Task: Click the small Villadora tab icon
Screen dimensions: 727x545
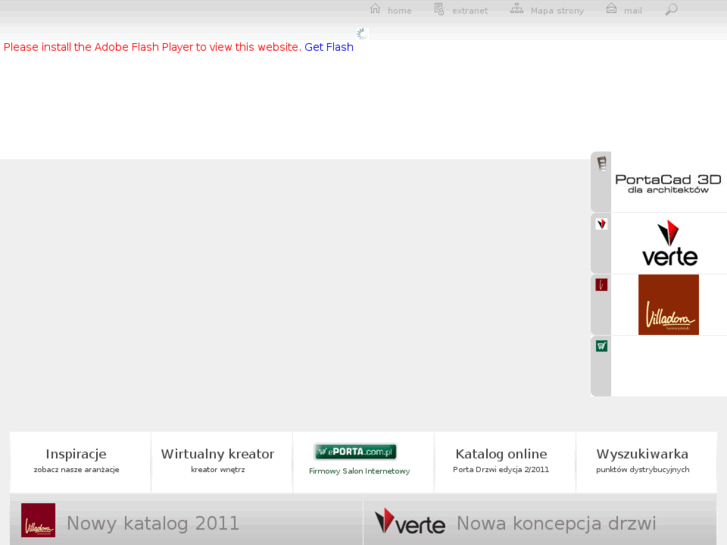Action: pyautogui.click(x=601, y=285)
